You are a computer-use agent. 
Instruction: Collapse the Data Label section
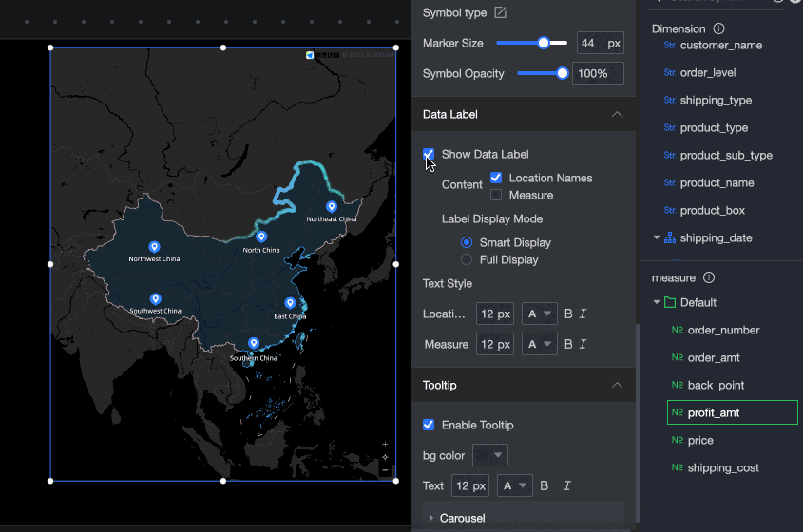pyautogui.click(x=617, y=114)
